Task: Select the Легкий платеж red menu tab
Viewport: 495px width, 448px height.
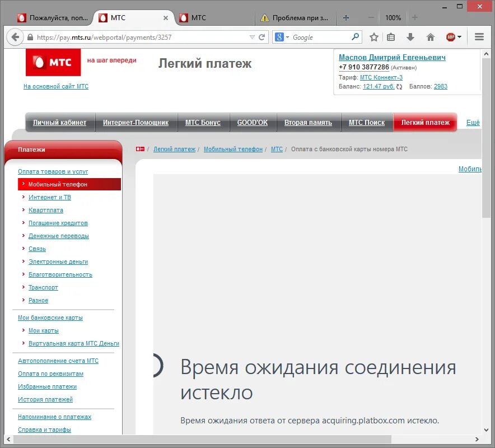Action: pos(425,123)
